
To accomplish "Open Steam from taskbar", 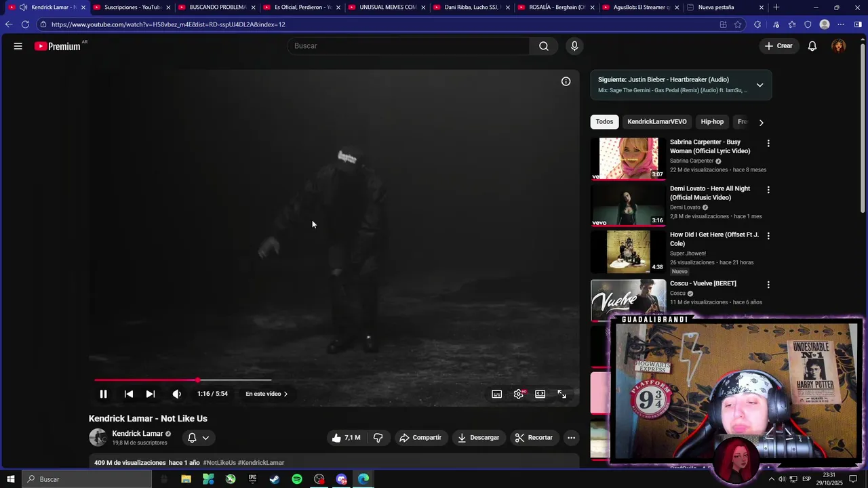I will click(275, 479).
